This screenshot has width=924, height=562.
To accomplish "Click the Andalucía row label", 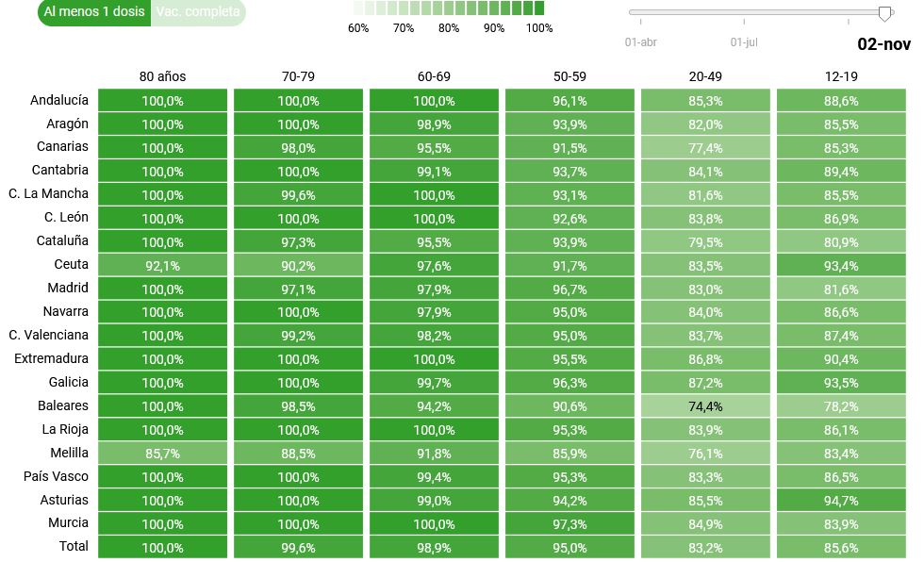I will click(x=59, y=100).
